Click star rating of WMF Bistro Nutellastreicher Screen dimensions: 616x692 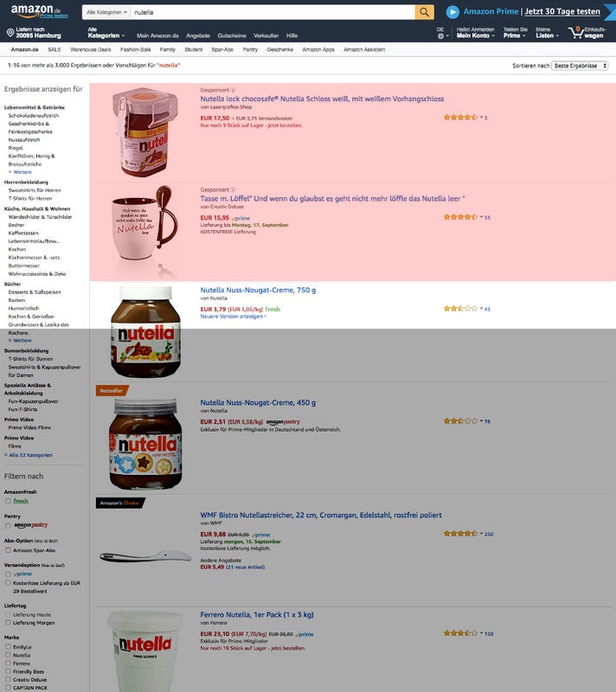click(x=460, y=534)
